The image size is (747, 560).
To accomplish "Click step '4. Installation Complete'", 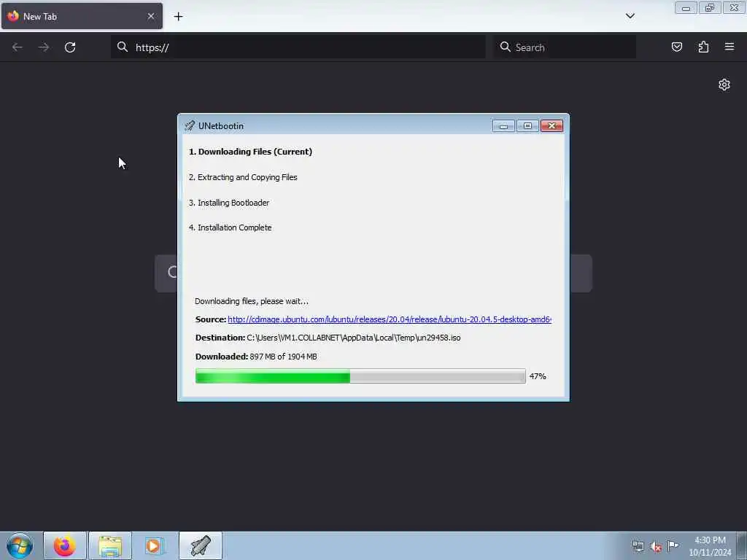I will click(x=230, y=227).
